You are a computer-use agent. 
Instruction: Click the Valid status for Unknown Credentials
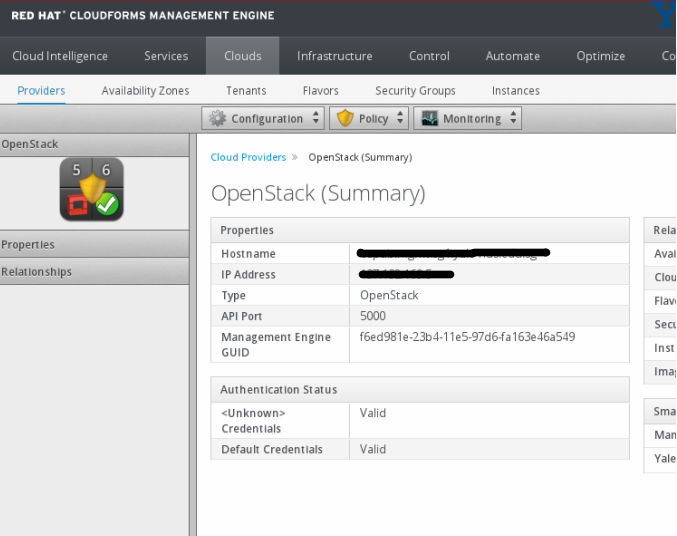coord(373,413)
